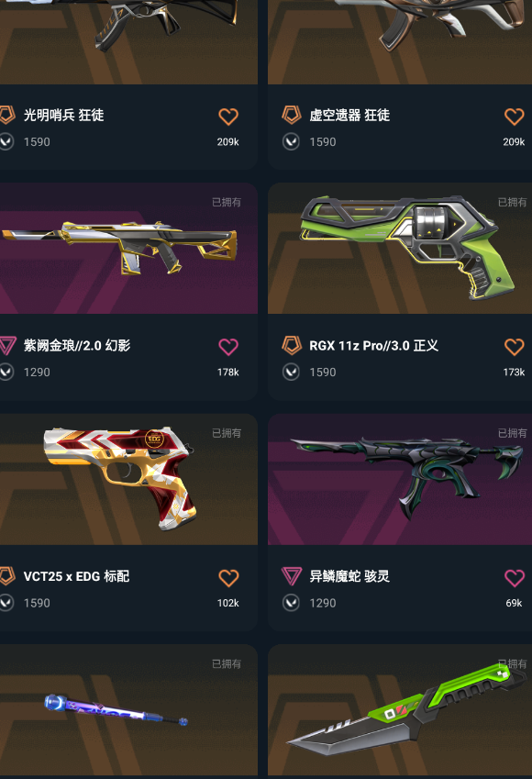Viewport: 532px width, 779px height.
Task: Open the 异鳞魔蛇 骇灵 weapon image
Action: 400,480
